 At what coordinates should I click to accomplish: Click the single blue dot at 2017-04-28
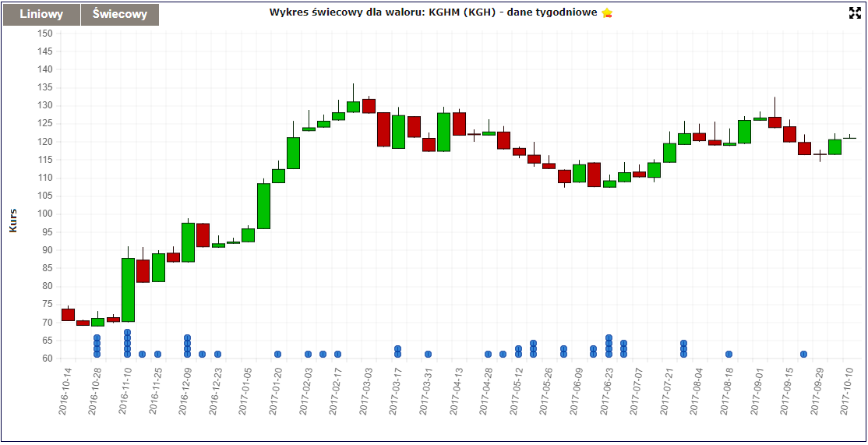pos(489,355)
